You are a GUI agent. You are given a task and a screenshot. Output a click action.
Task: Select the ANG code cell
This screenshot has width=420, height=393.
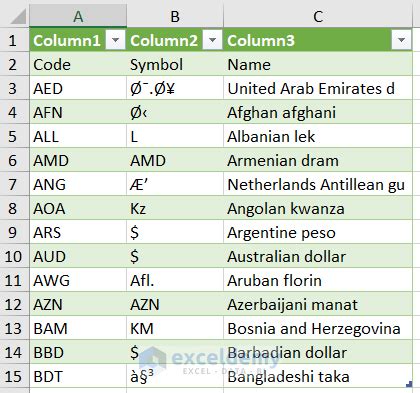tap(78, 184)
